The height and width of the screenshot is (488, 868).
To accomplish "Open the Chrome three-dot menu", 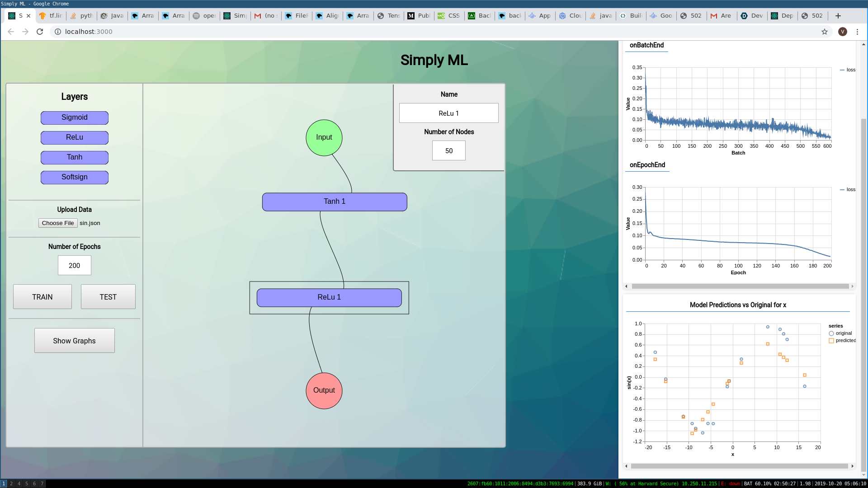I will coord(857,32).
